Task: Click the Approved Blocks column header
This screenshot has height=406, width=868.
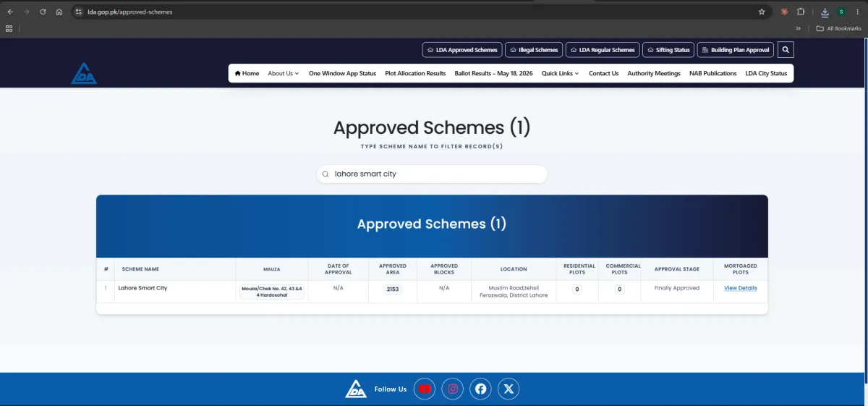Action: (x=444, y=269)
